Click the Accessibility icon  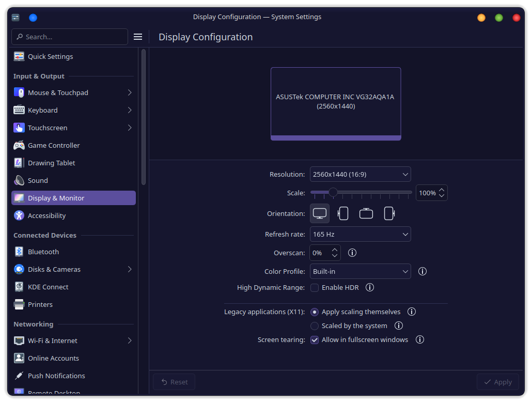19,215
